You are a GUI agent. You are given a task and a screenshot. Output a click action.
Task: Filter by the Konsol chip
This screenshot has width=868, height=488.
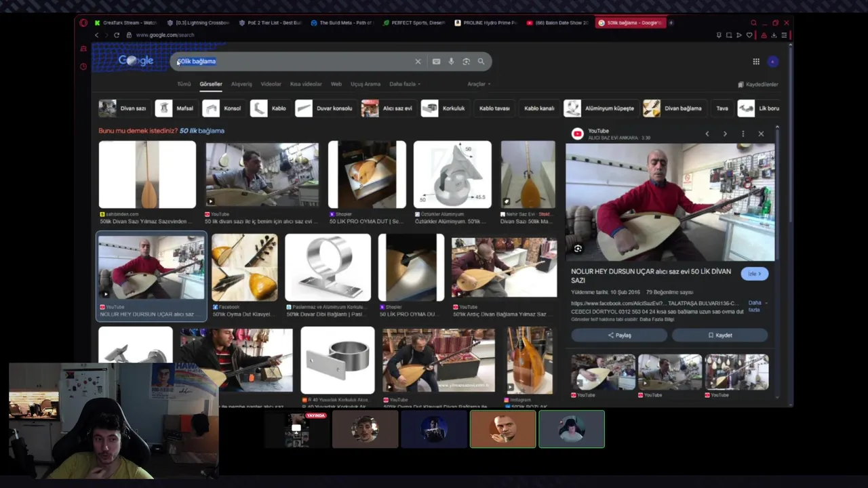pos(223,108)
